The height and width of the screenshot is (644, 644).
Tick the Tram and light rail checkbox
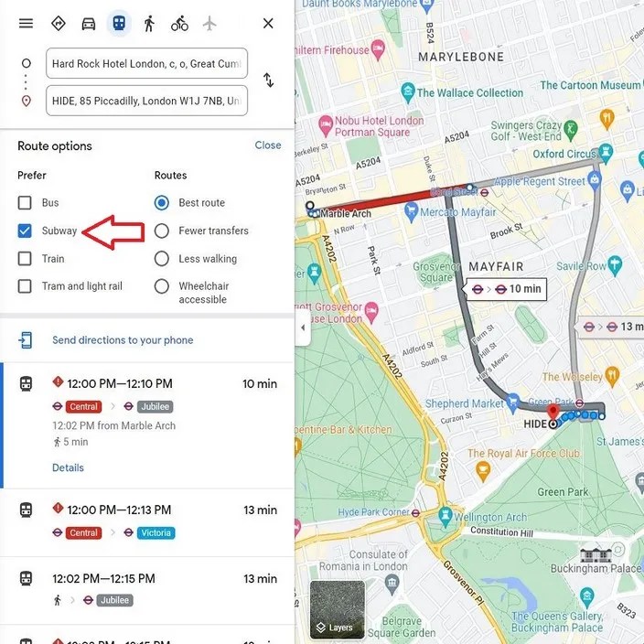tap(25, 286)
